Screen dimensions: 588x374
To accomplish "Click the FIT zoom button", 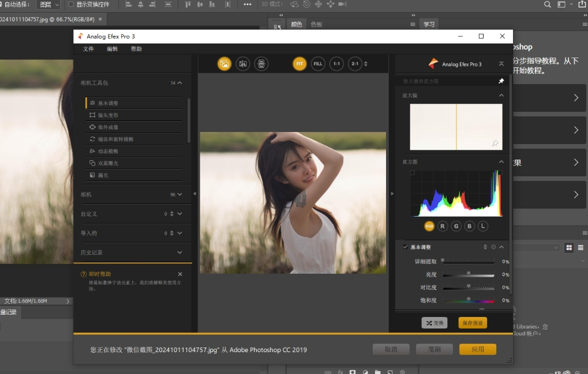I will click(x=299, y=64).
